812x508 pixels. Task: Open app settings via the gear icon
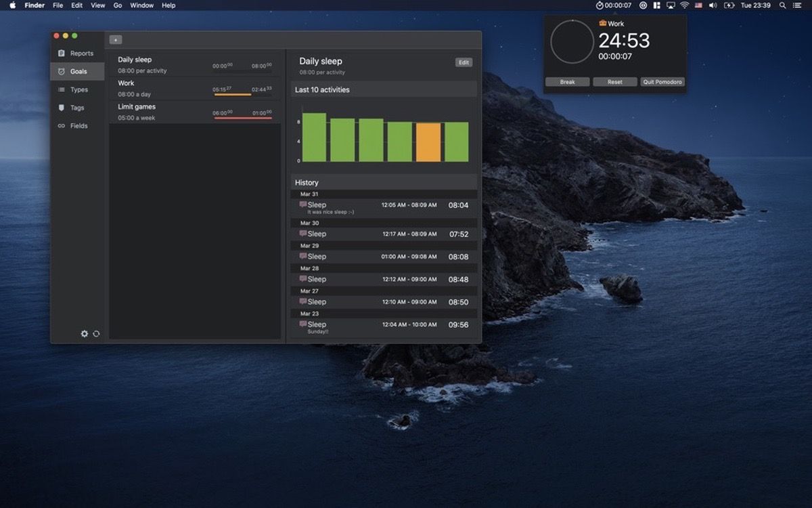84,333
